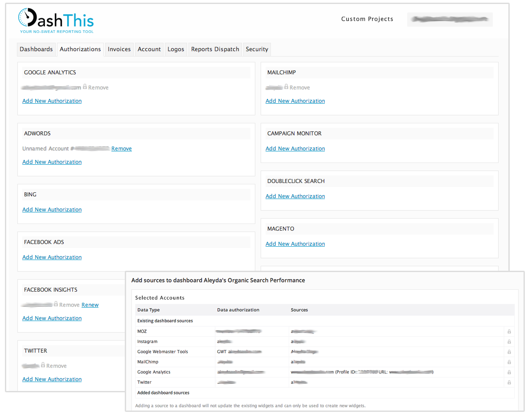Click the Data Type column header

[x=148, y=310]
